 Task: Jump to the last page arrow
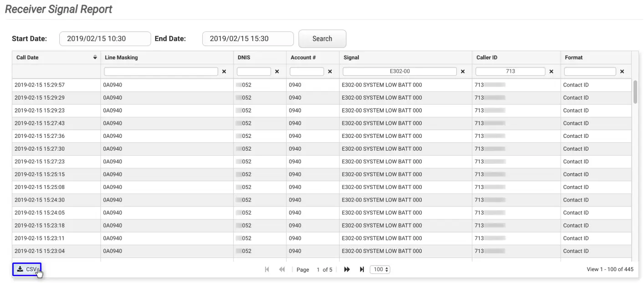click(x=362, y=269)
